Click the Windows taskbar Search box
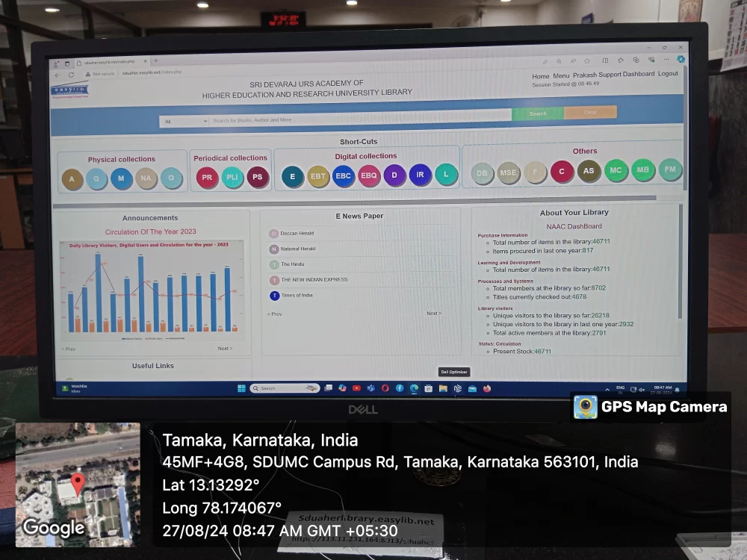 pos(285,388)
